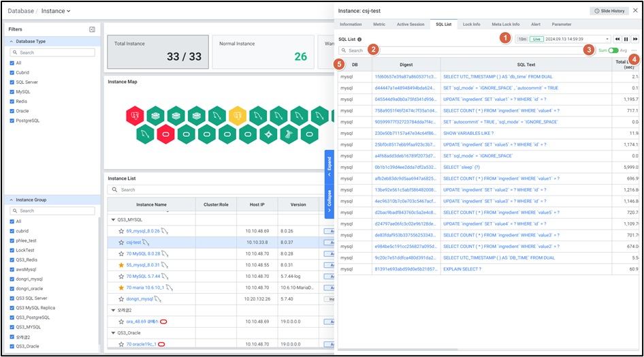Open the more options ellipsis menu
This screenshot has height=357, width=644.
[x=634, y=50]
